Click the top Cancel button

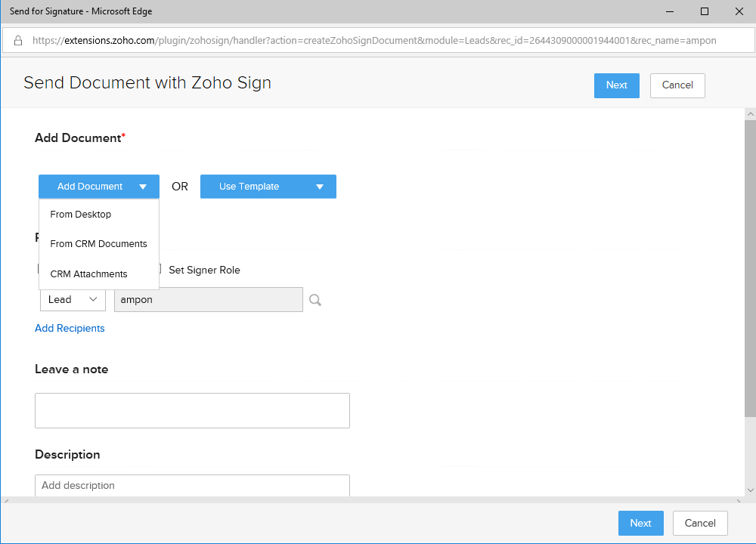pyautogui.click(x=677, y=85)
